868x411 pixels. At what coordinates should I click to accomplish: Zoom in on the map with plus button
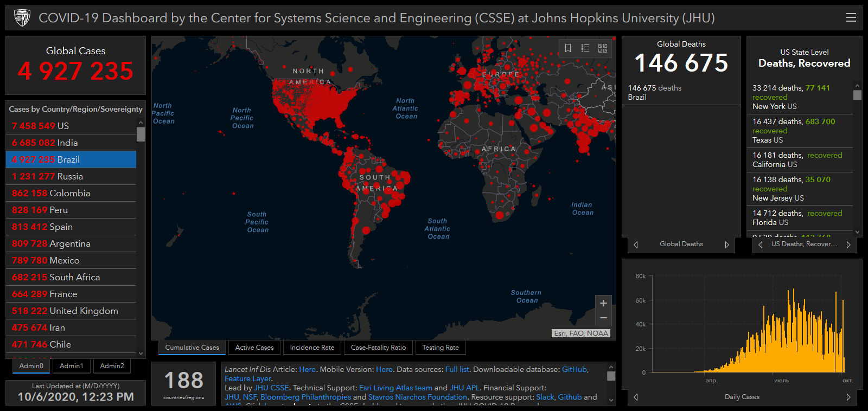pos(603,303)
